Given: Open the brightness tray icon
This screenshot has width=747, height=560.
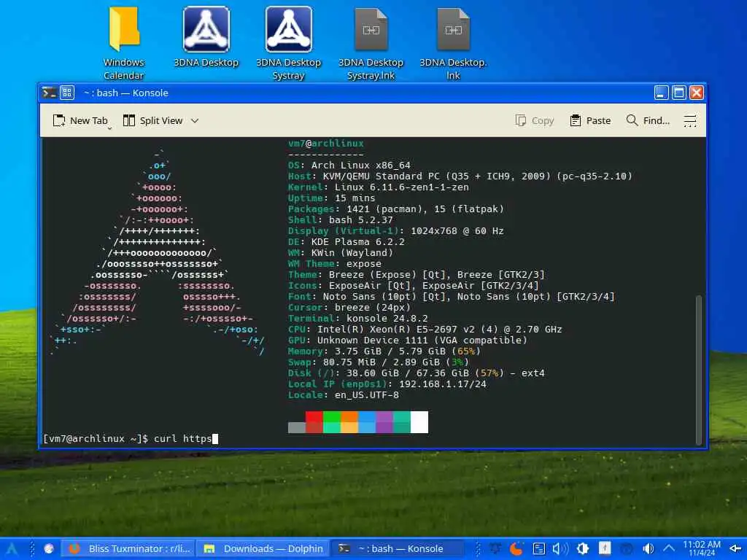Looking at the screenshot, I should 583,548.
